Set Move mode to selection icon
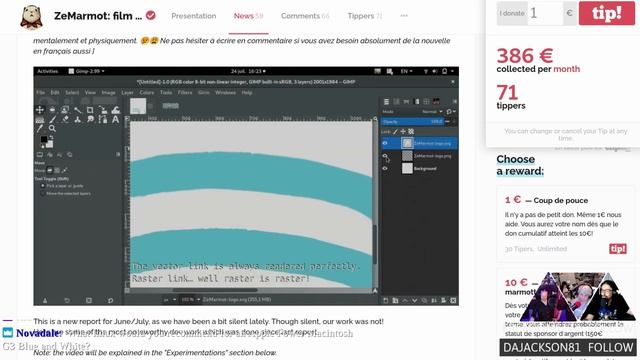This screenshot has width=640, height=360. pos(57,170)
